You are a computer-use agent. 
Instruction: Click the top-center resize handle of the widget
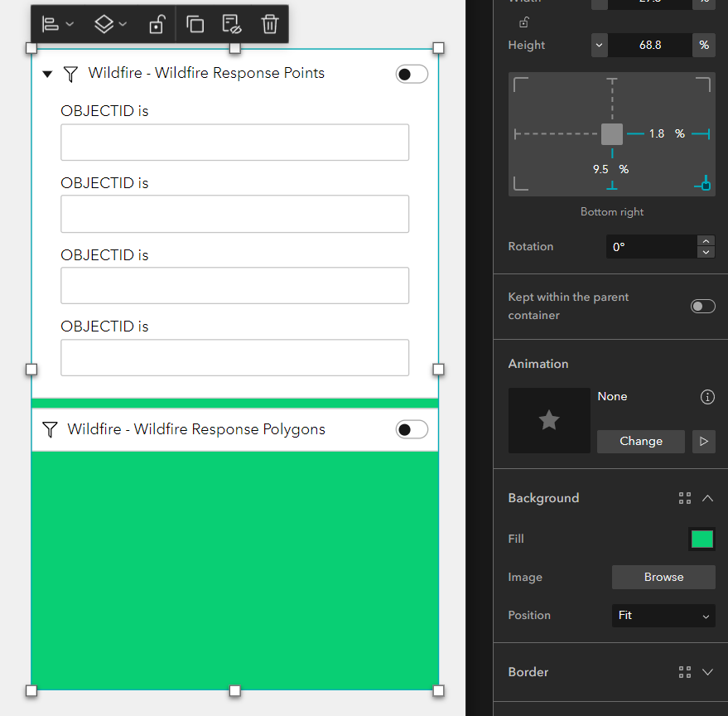tap(235, 48)
